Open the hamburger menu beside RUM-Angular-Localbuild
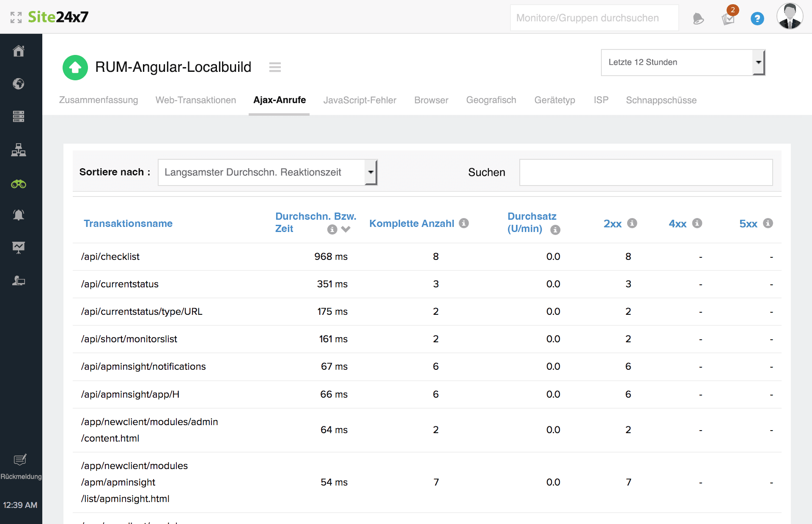The width and height of the screenshot is (812, 524). pos(275,67)
